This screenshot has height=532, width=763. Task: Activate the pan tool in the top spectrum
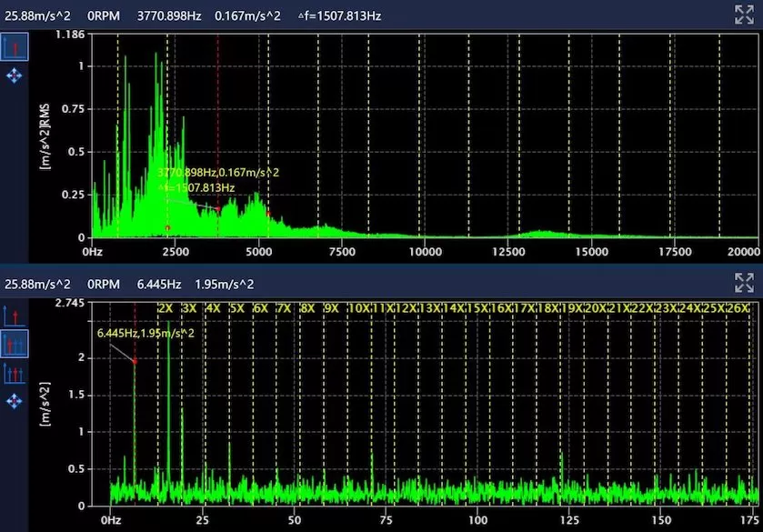point(15,76)
